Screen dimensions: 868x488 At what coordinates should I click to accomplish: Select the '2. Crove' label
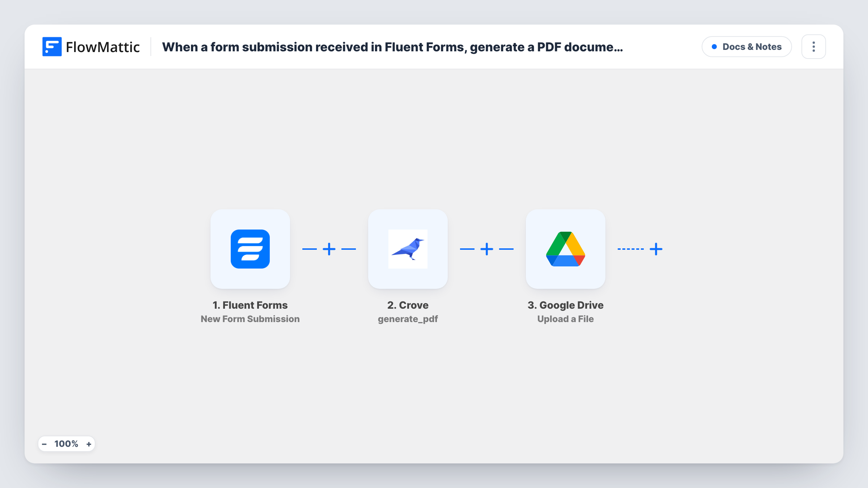(x=408, y=305)
